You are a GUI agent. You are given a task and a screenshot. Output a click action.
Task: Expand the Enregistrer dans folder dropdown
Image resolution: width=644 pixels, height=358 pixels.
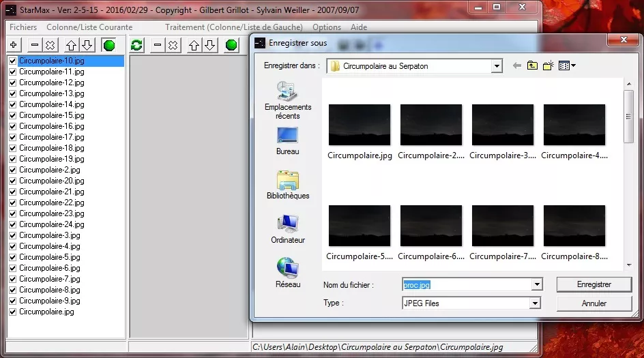(496, 66)
